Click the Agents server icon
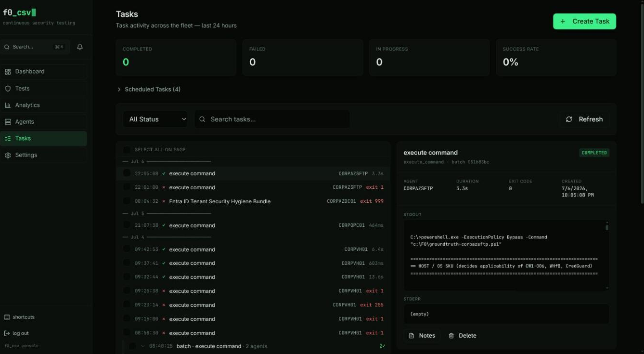The image size is (644, 354). [x=8, y=122]
